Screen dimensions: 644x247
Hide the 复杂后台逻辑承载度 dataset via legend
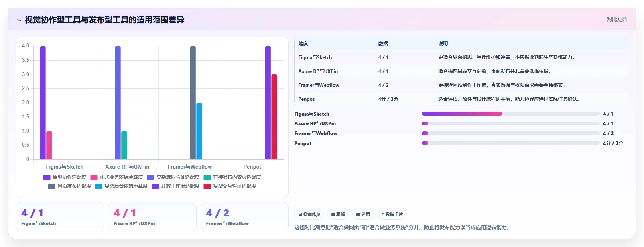click(x=121, y=186)
